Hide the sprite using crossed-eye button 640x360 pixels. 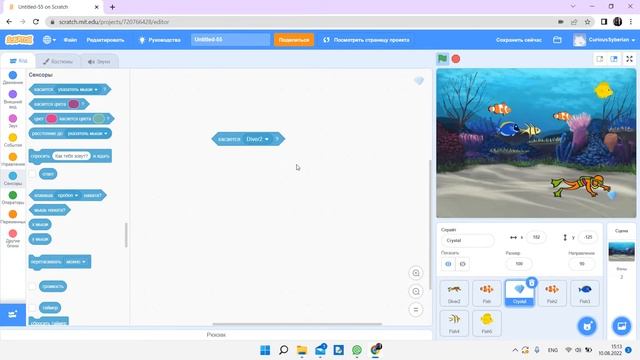[462, 264]
